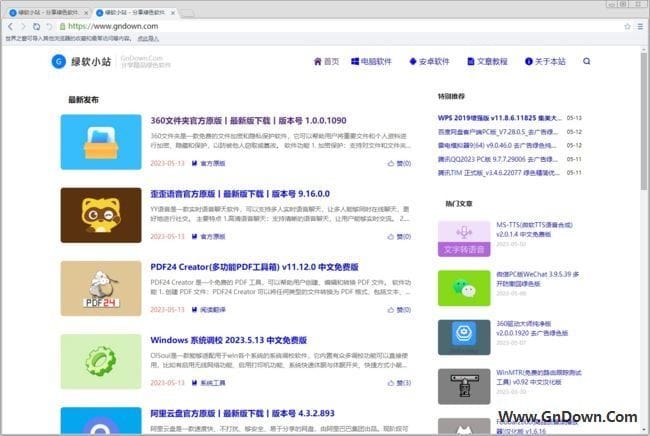650x436 pixels.
Task: Open the PDF24 Creator v11.12.0 article
Action: pyautogui.click(x=255, y=267)
